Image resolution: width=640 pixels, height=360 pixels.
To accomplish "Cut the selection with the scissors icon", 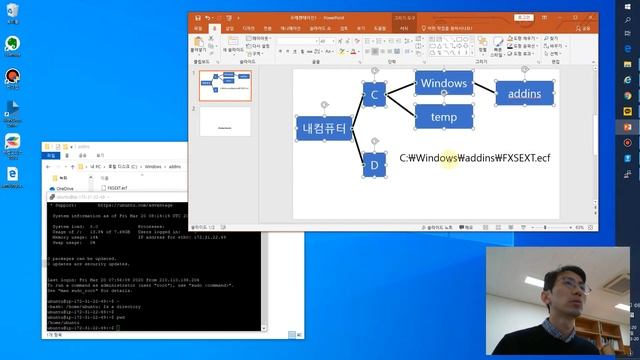I will tap(211, 38).
